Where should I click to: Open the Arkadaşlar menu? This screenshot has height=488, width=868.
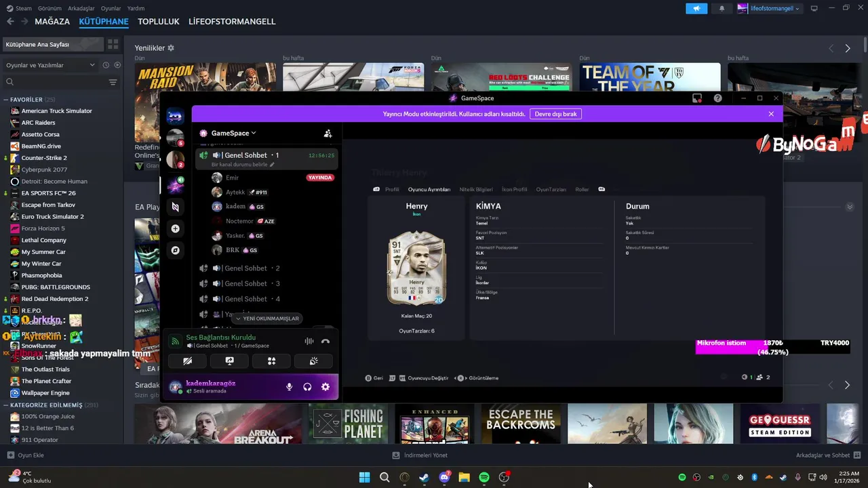point(81,8)
